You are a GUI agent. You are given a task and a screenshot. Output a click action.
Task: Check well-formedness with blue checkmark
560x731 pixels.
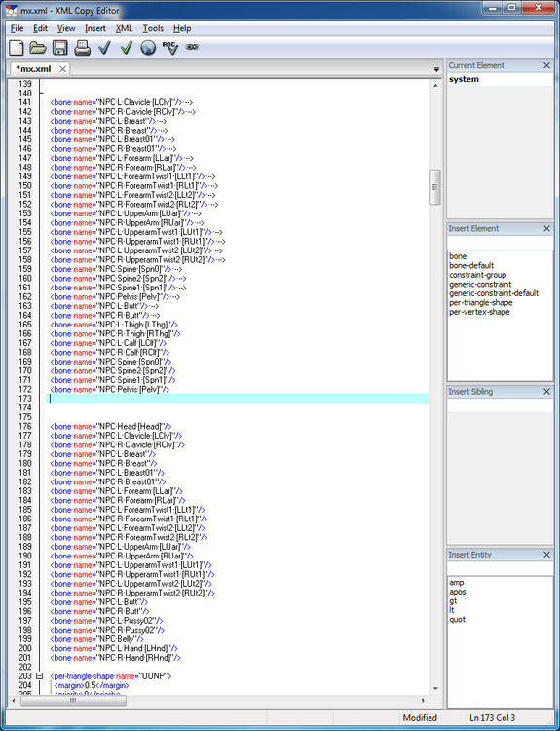coord(104,48)
